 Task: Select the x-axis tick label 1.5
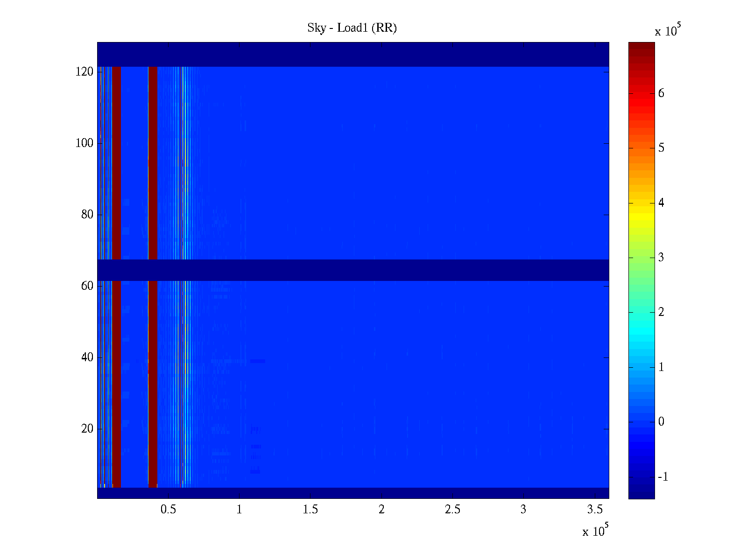click(310, 510)
